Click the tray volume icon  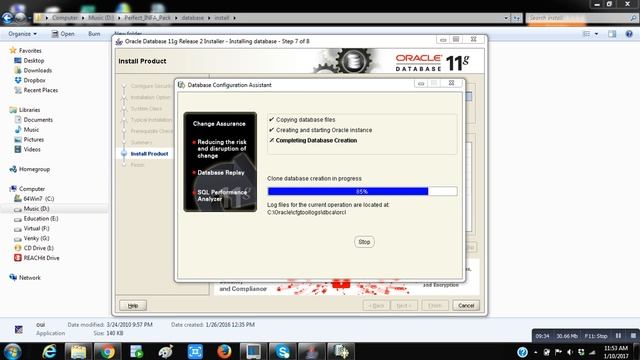[570, 352]
